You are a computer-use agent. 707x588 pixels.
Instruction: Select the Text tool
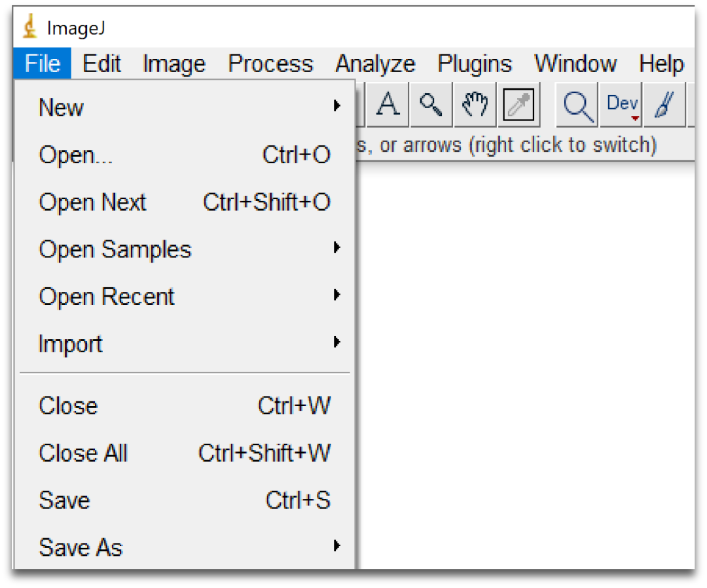388,105
